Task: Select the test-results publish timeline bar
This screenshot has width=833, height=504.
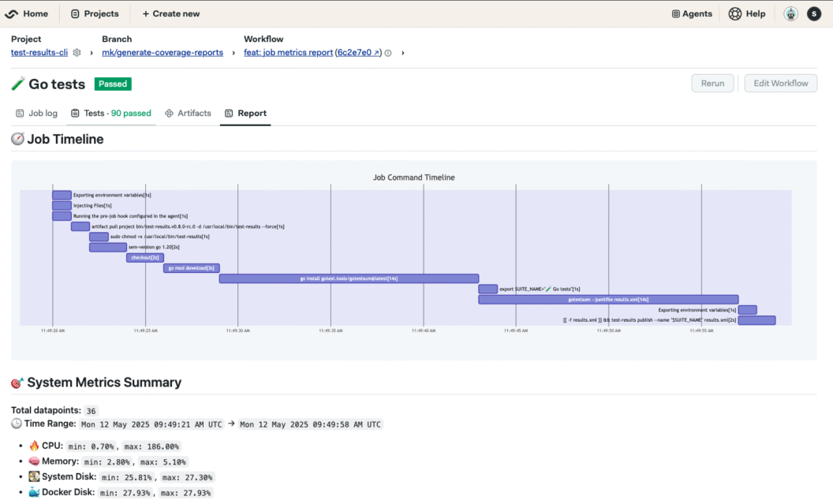Action: coord(756,320)
